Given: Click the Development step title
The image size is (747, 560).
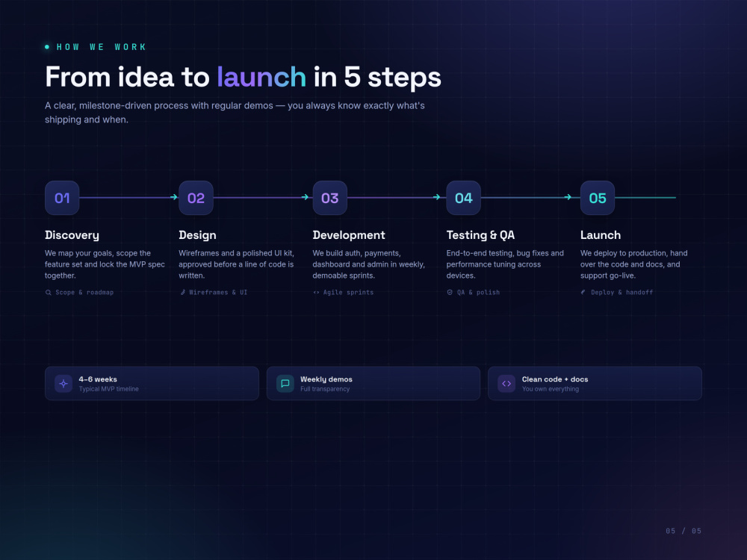Looking at the screenshot, I should [x=349, y=235].
